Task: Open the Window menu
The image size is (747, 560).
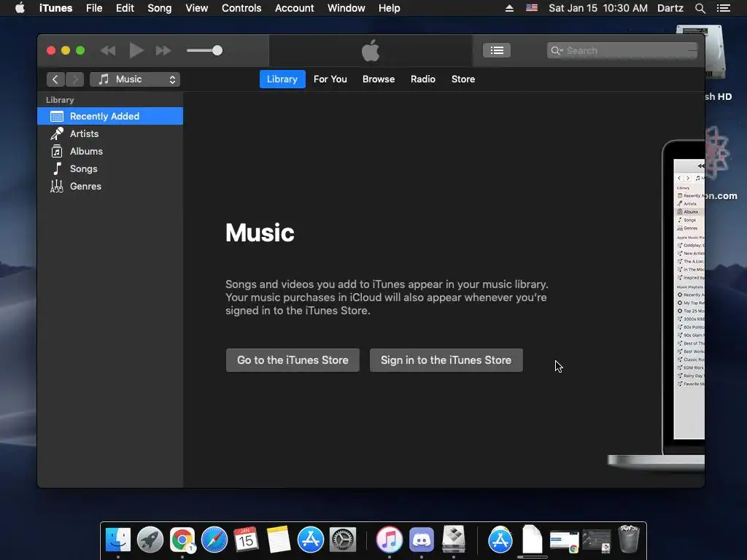Action: [x=347, y=8]
